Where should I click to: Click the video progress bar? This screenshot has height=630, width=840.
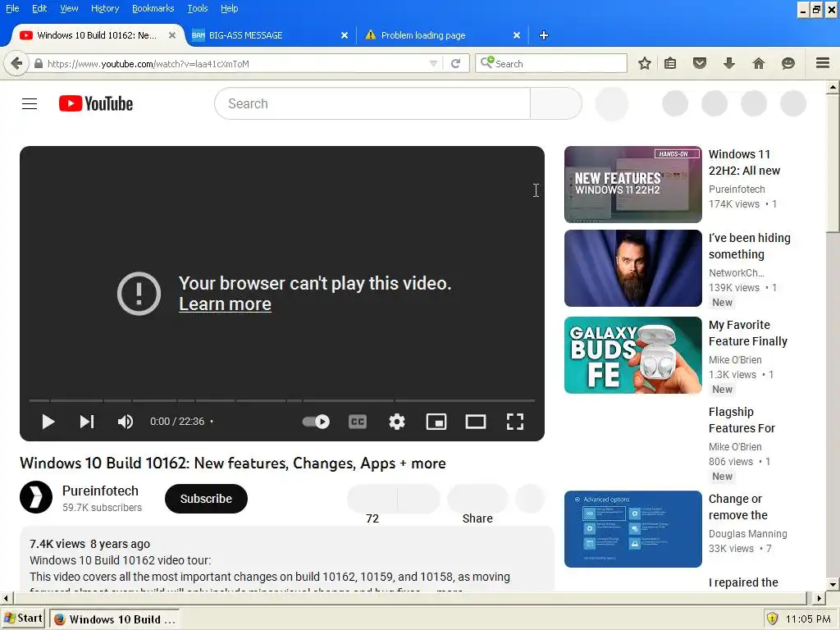[x=282, y=400]
